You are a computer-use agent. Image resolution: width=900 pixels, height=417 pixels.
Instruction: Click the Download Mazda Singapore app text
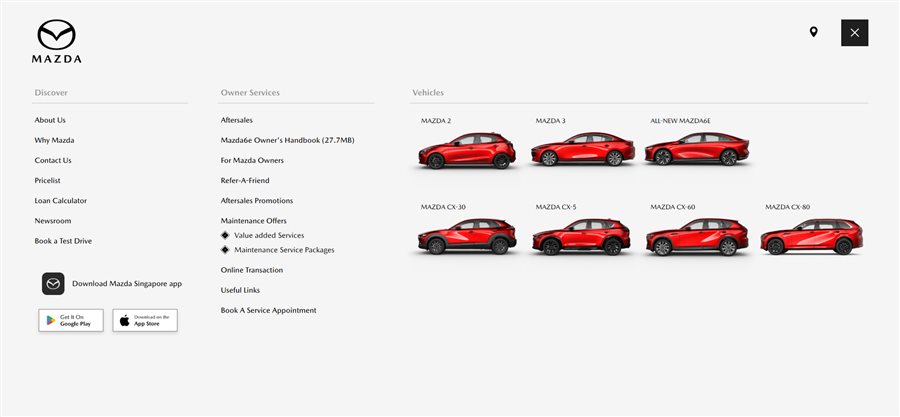127,284
